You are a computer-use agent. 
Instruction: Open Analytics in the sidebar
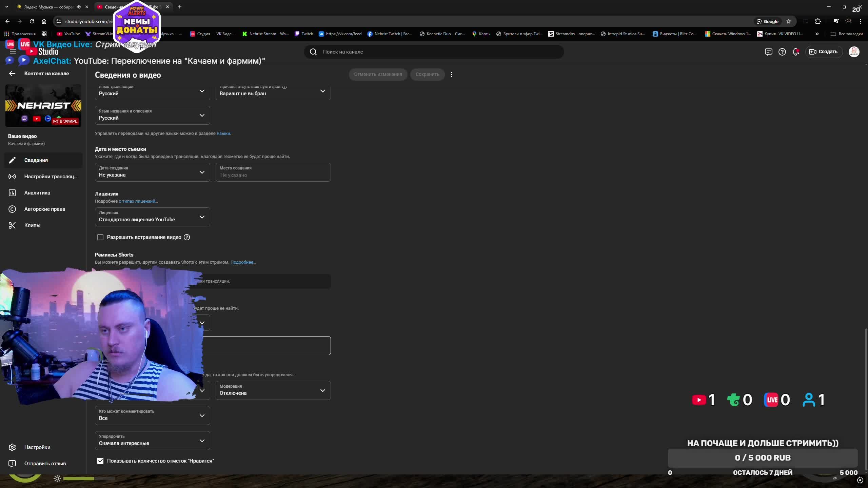click(37, 193)
